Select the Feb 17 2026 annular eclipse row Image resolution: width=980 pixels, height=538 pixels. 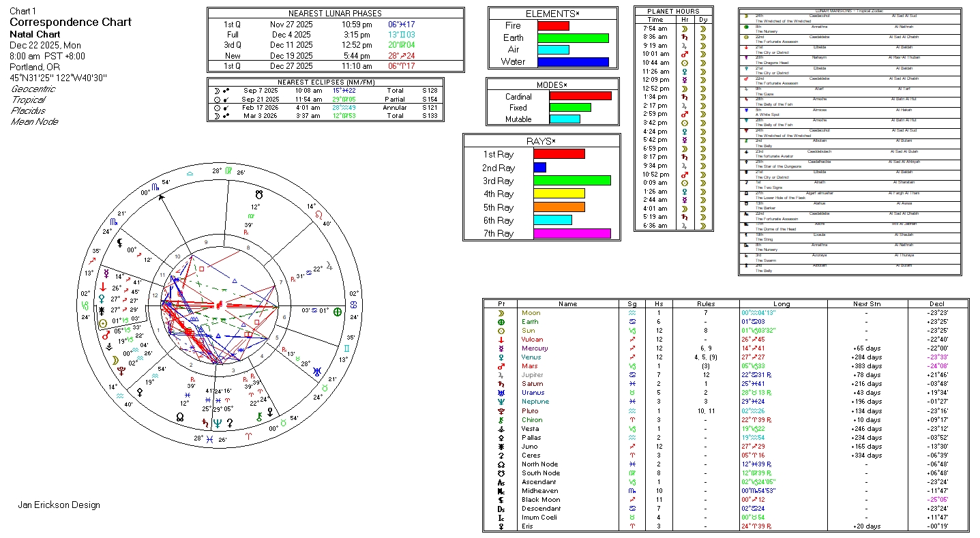point(325,108)
